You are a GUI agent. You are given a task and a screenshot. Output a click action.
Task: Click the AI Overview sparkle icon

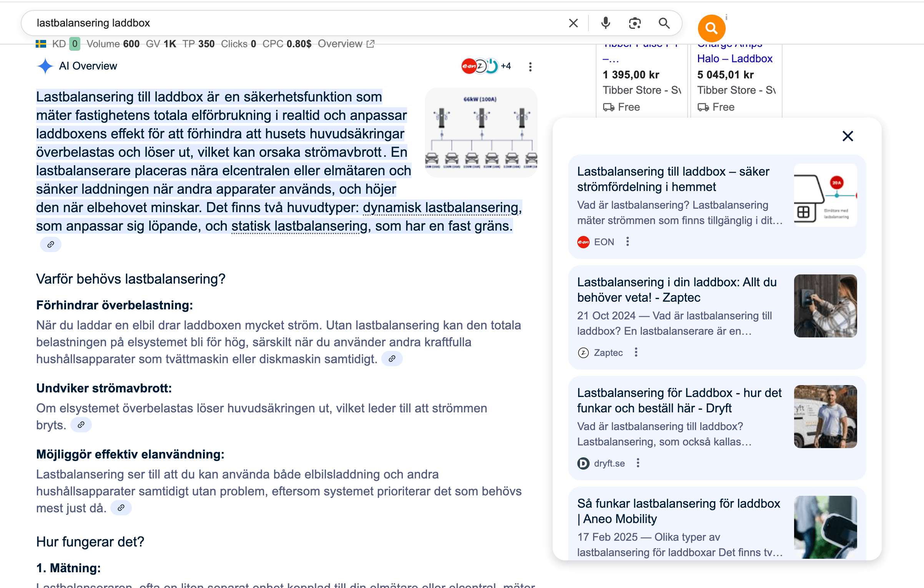tap(45, 66)
